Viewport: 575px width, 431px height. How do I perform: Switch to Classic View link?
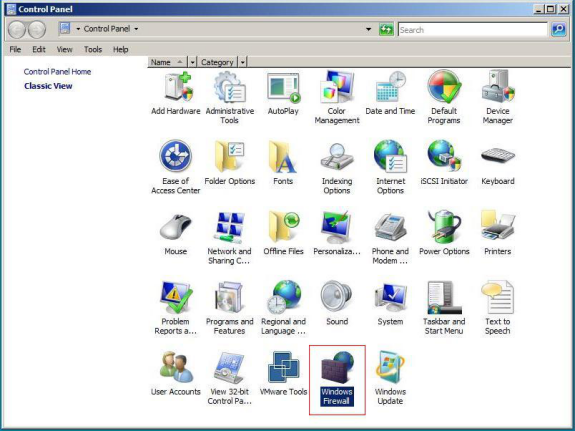(x=48, y=86)
